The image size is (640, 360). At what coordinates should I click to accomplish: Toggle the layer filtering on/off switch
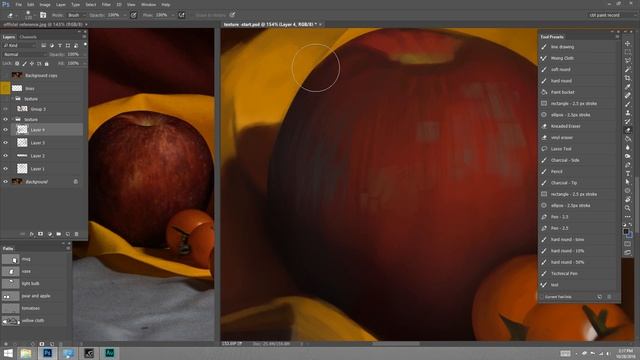(x=85, y=44)
